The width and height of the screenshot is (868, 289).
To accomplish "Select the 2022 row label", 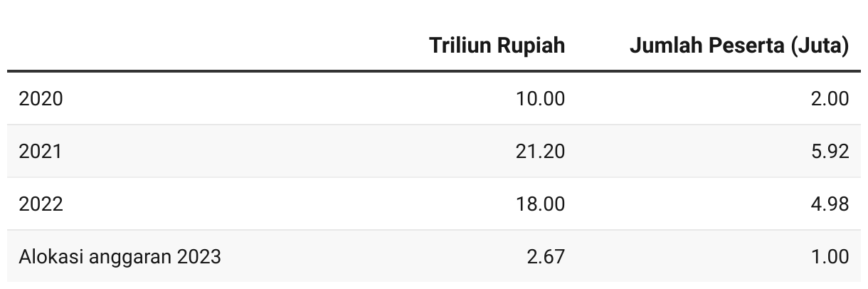I will 41,204.
